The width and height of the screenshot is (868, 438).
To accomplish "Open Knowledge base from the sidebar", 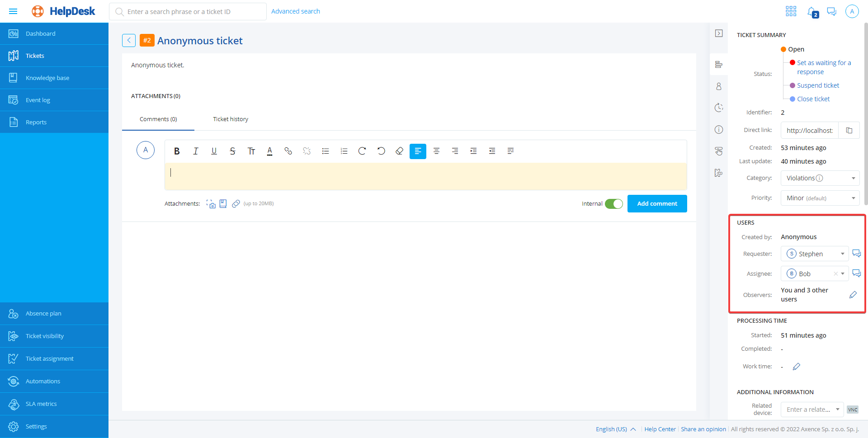I will (x=47, y=78).
